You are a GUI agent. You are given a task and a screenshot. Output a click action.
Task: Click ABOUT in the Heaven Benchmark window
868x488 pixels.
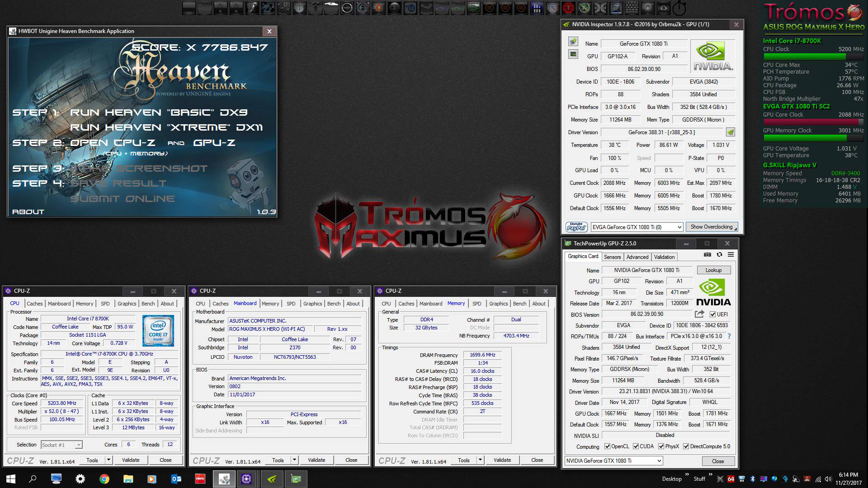28,211
